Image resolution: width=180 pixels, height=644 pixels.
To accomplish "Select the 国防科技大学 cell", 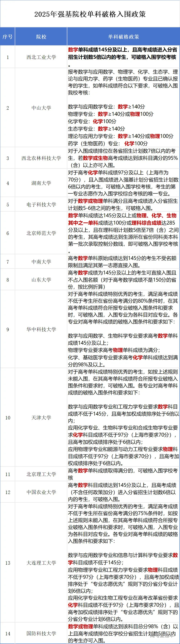I will coord(41,634).
